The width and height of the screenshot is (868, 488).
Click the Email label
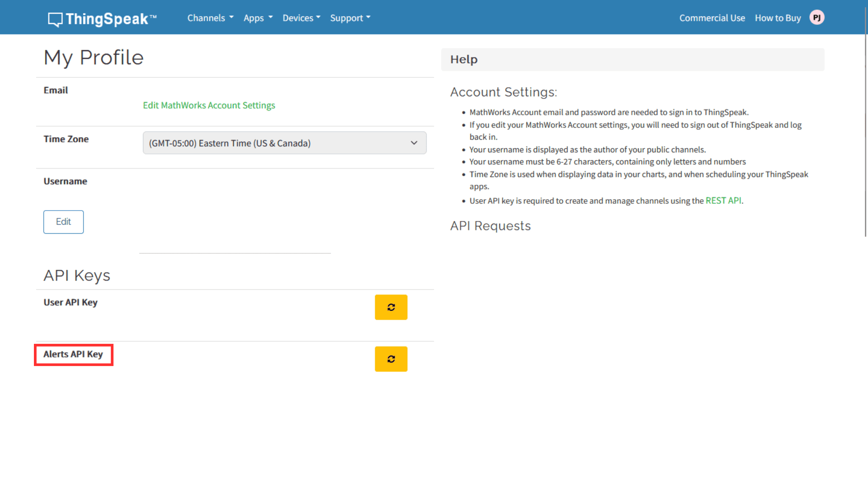tap(56, 90)
